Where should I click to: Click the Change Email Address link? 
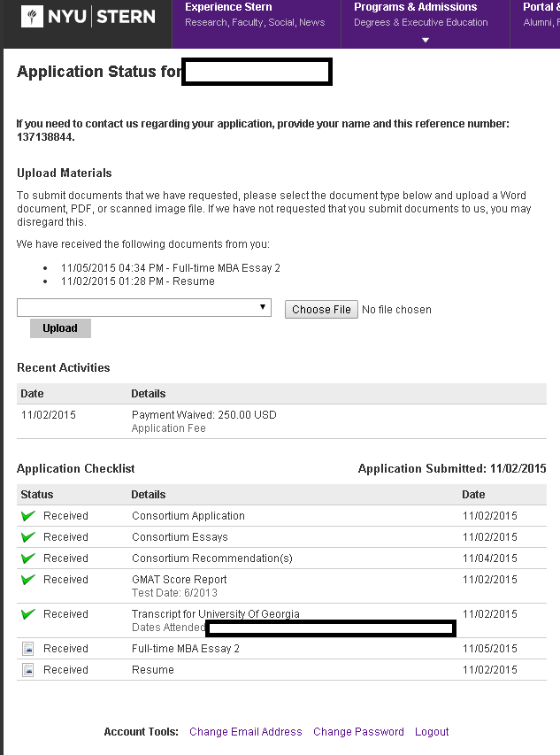point(246,732)
